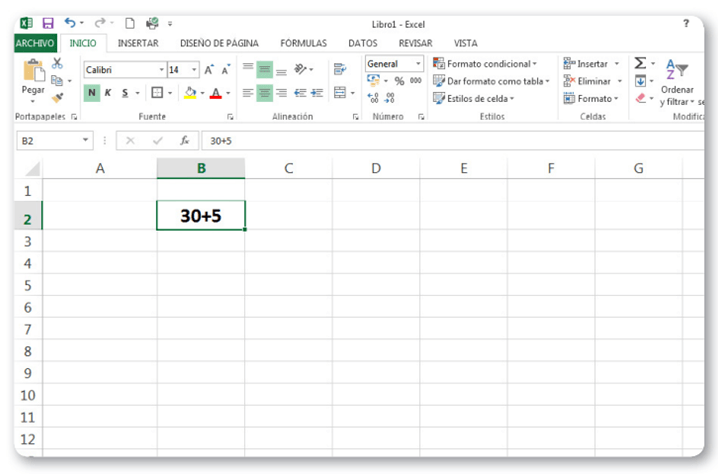Screen dimensions: 718x475
Task: Open Dar formato como tabla dropdown
Action: [x=491, y=81]
